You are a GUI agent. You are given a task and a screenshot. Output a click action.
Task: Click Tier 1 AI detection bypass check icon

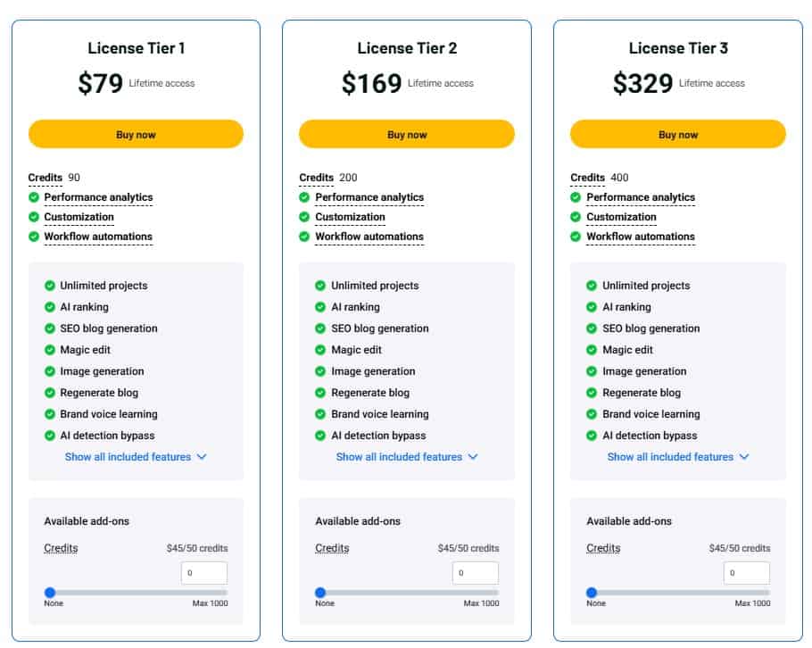pos(50,436)
